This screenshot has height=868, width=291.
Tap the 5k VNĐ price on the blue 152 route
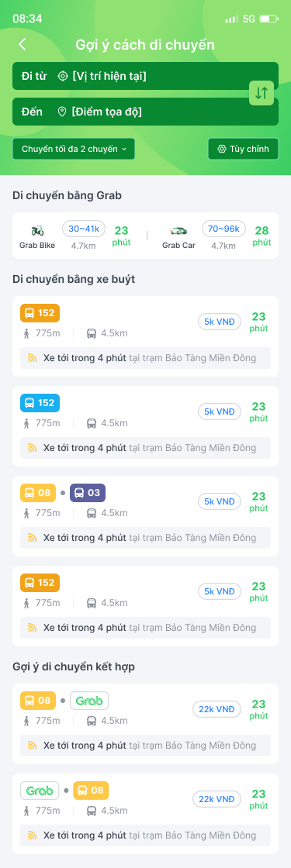220,412
